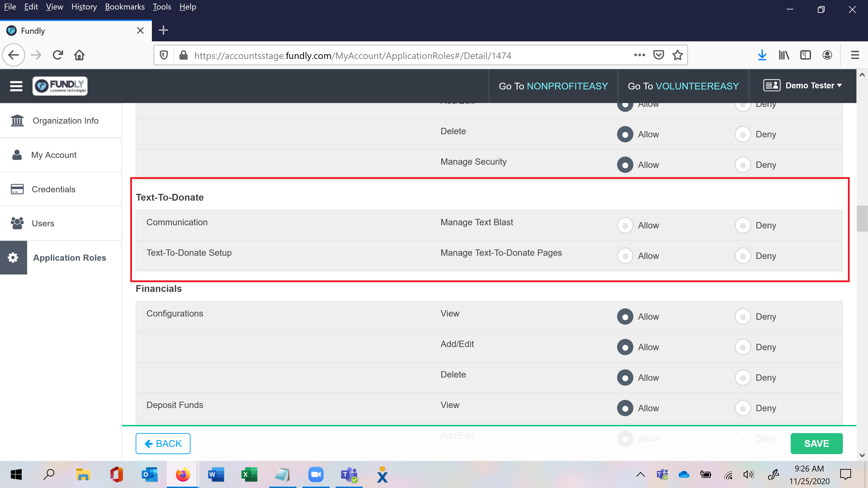Select Allow for Manage Text-To-Donate Pages
Screen dimensions: 868x488
[625, 256]
